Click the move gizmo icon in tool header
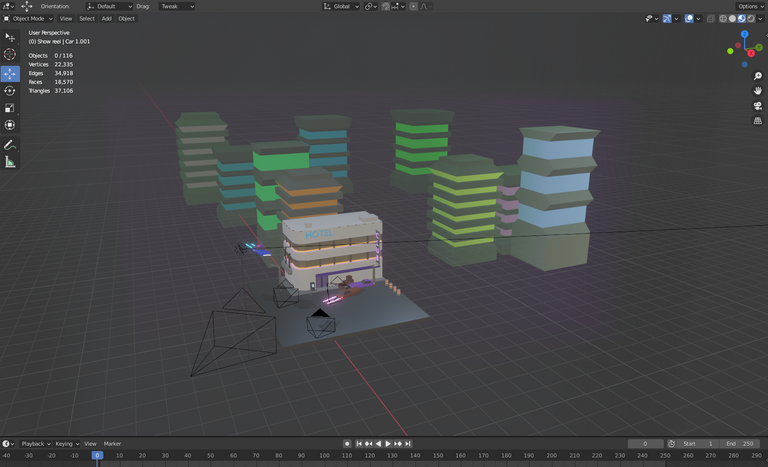This screenshot has height=467, width=768. pyautogui.click(x=26, y=6)
